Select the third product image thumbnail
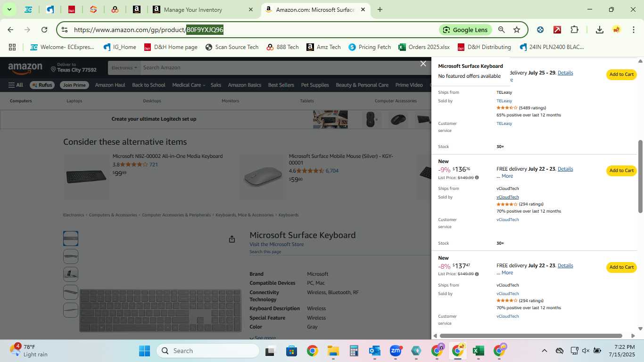644x362 pixels. pyautogui.click(x=71, y=274)
